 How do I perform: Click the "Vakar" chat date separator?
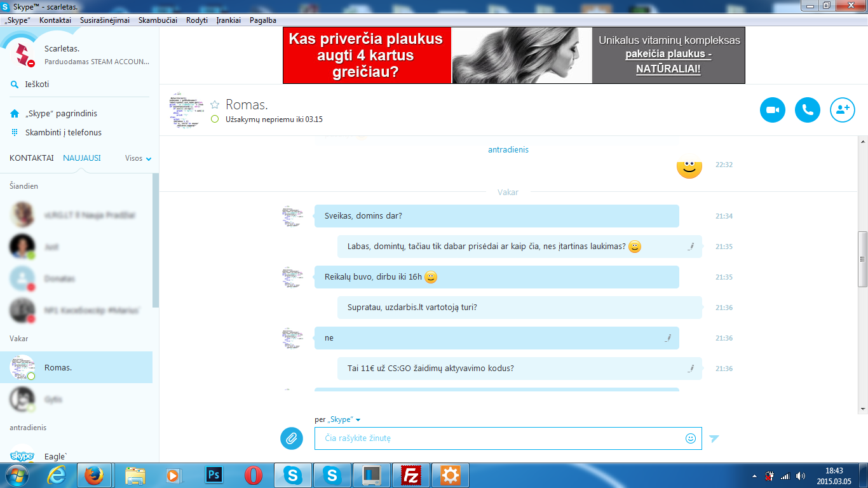coord(508,192)
